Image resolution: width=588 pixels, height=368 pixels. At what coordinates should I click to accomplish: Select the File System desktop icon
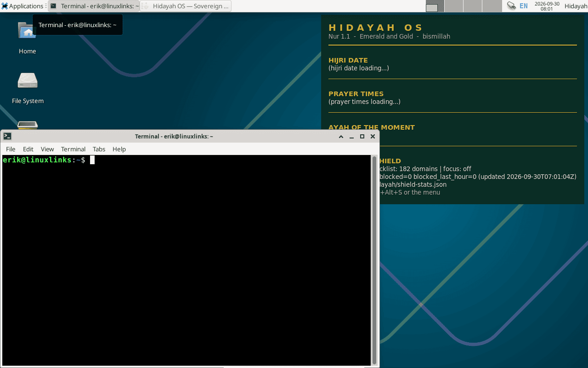tap(28, 87)
